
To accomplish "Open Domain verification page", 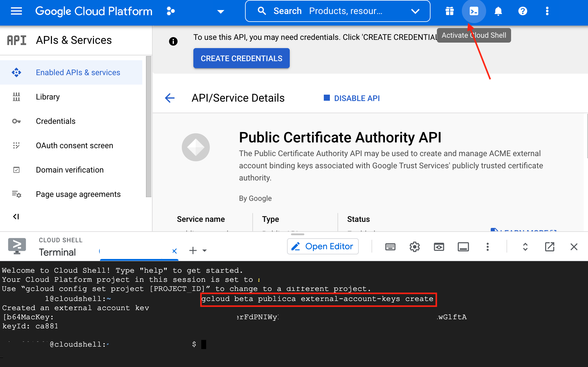I will (71, 170).
